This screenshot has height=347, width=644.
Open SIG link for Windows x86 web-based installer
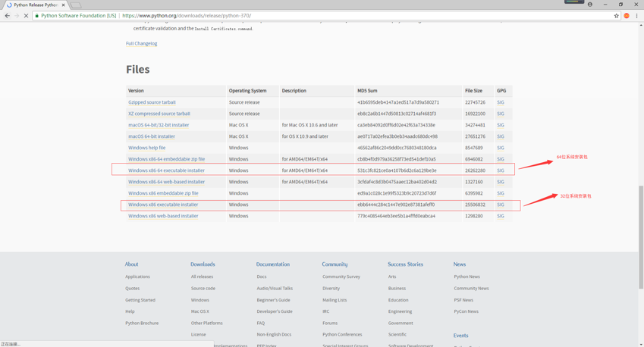[500, 216]
